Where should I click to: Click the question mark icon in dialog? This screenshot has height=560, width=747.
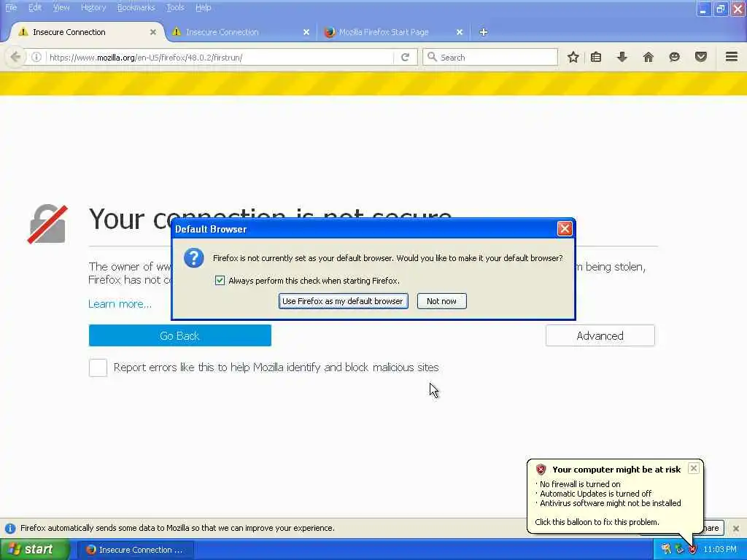pyautogui.click(x=194, y=258)
